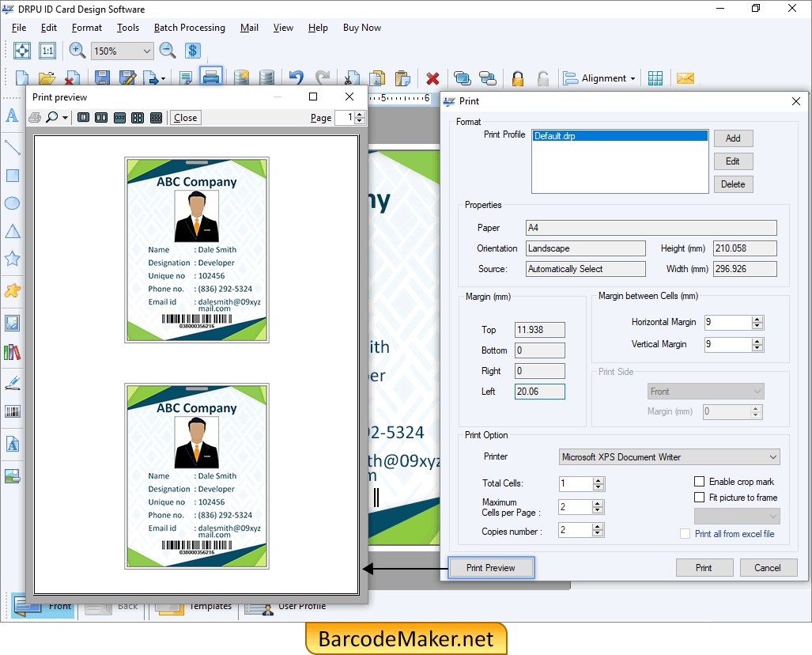Click the Vertical Margin value field
Screen dimensions: 812x655
click(x=727, y=344)
